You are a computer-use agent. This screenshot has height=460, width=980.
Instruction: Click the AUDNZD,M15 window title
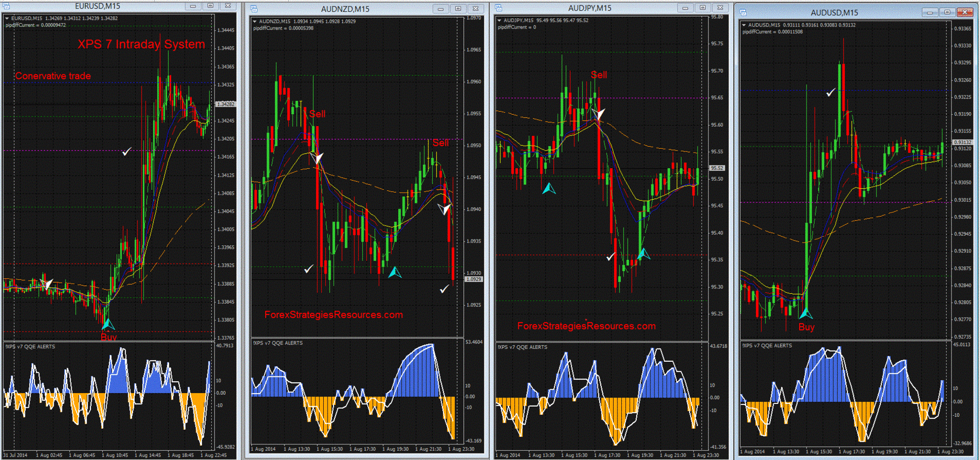coord(345,9)
